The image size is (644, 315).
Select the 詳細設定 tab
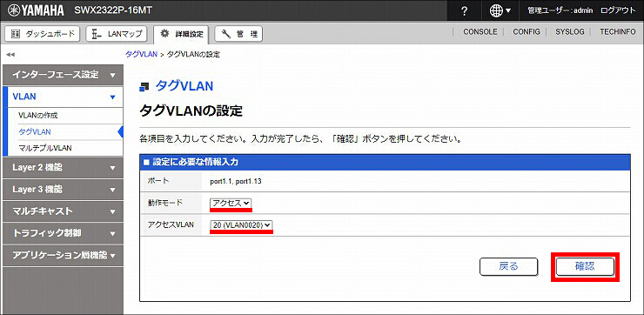181,34
